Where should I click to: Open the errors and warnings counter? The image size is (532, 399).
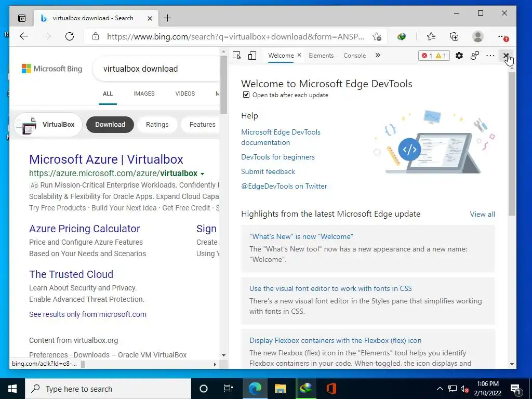[x=434, y=55]
